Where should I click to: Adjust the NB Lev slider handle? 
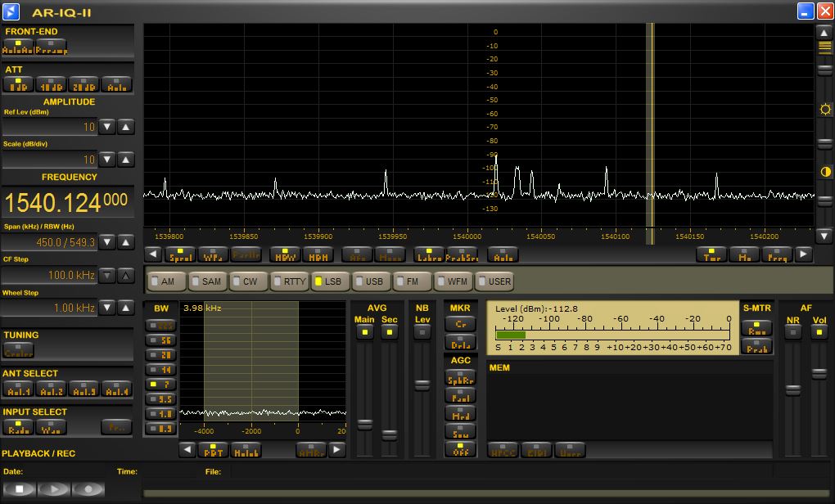[422, 385]
